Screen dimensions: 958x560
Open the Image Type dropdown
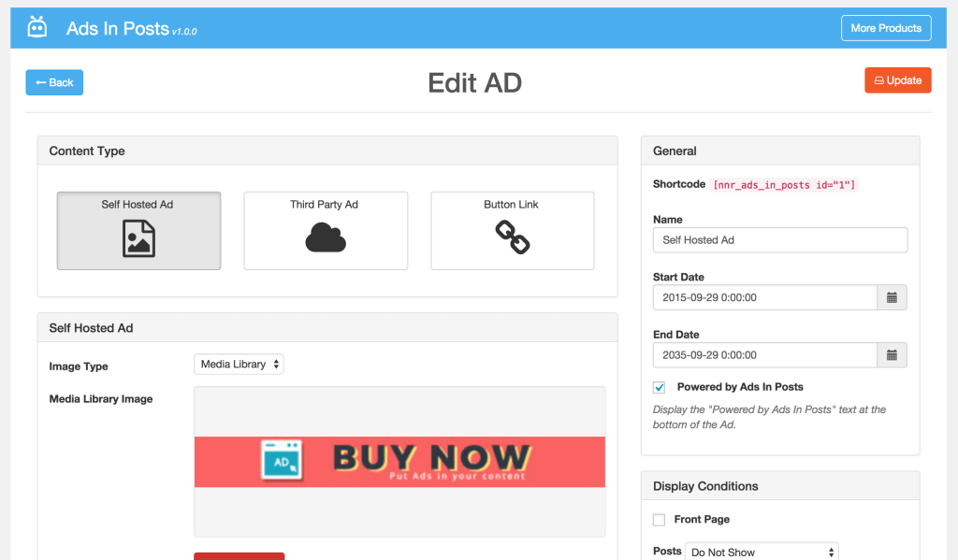pos(239,364)
